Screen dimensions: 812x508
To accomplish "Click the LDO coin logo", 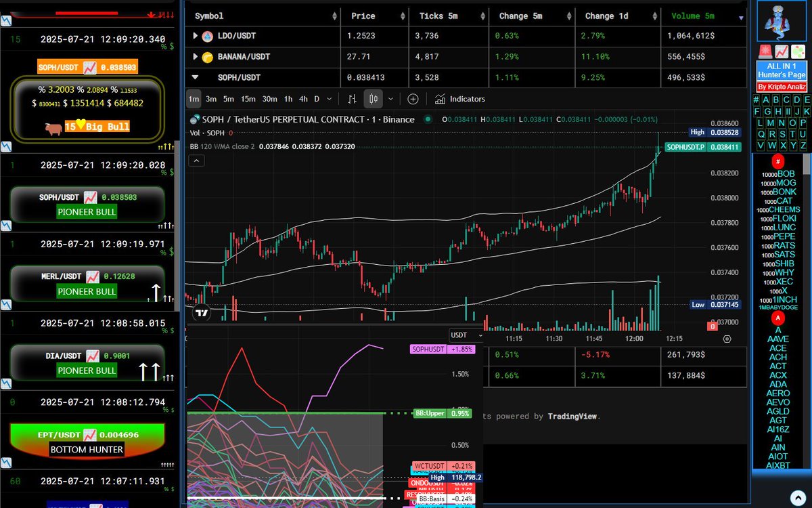I will pyautogui.click(x=208, y=36).
